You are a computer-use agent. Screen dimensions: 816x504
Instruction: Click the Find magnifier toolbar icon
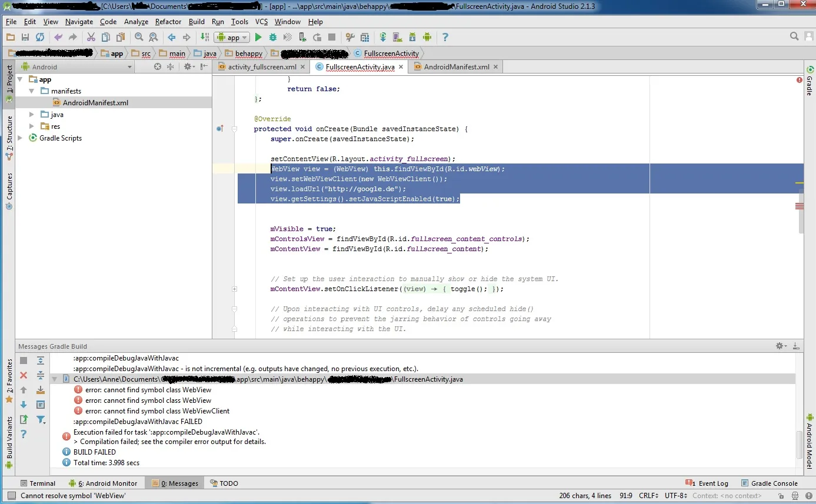pyautogui.click(x=139, y=37)
